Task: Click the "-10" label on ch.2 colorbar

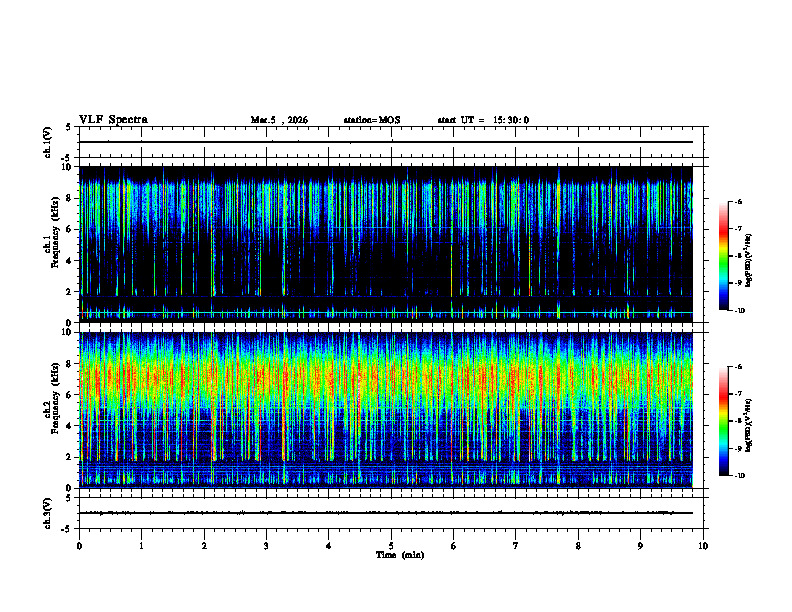Action: [739, 476]
